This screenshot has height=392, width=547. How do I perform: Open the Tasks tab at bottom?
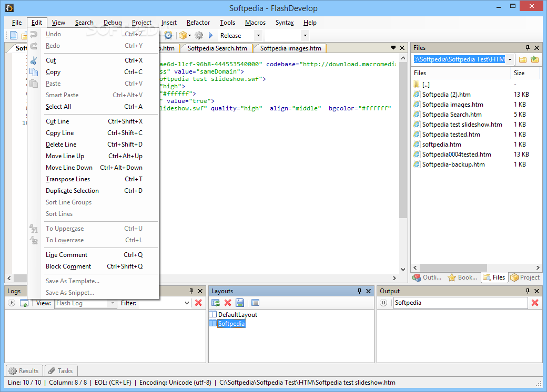[60, 371]
